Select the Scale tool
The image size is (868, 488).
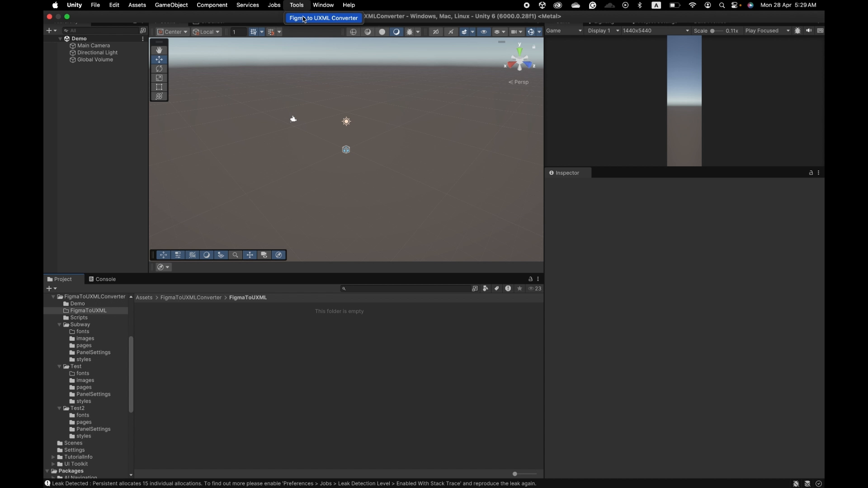[x=159, y=78]
